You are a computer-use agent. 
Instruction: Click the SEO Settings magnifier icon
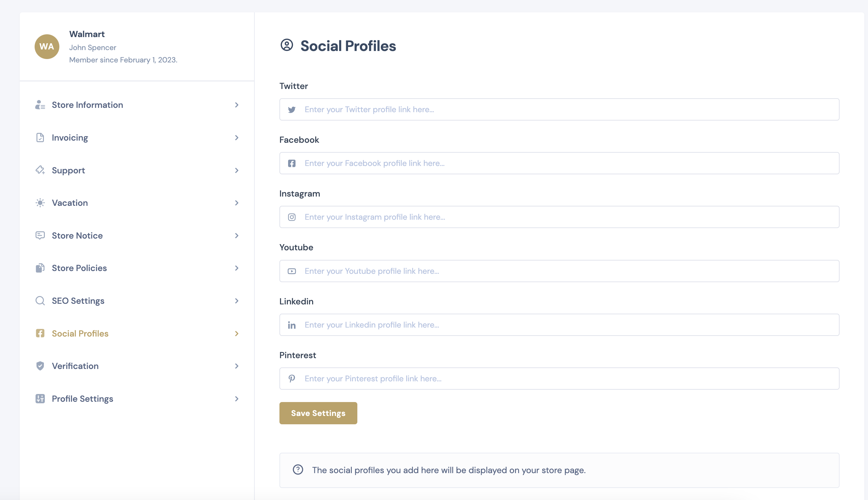click(x=40, y=301)
